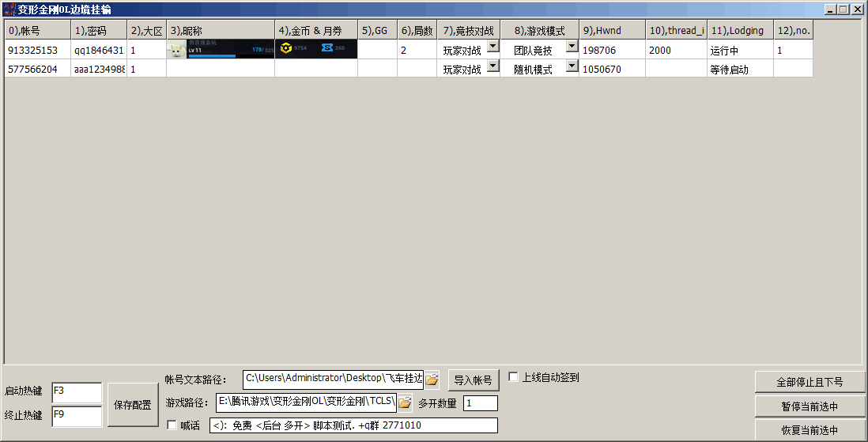Click the 12),no. column header
The width and height of the screenshot is (868, 442).
[793, 31]
